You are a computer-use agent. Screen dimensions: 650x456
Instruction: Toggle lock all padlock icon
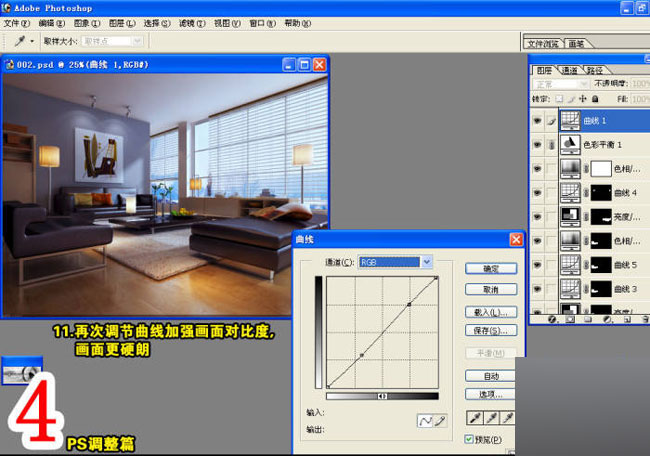click(595, 99)
